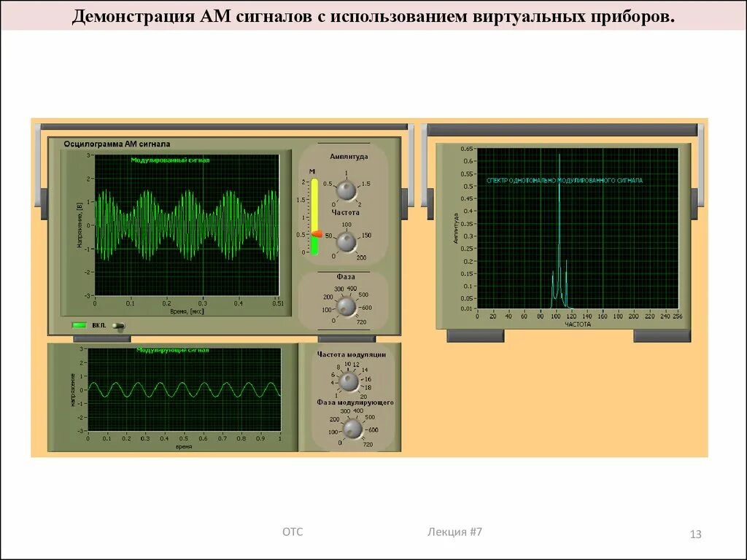Click the Амплитуда label
Viewport: 747px width, 560px height.
(x=349, y=157)
